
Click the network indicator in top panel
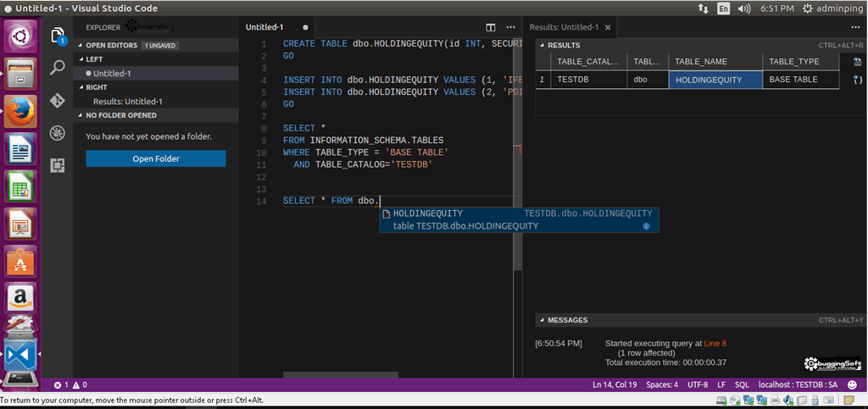click(704, 8)
